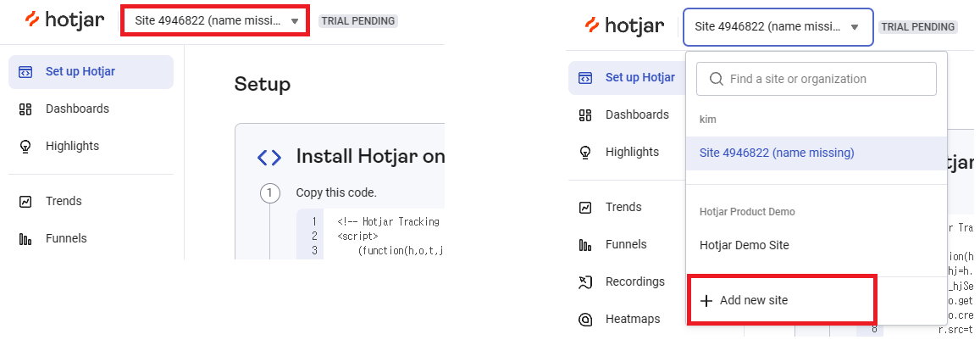Select Site 4946822 (name missing) in list

817,153
